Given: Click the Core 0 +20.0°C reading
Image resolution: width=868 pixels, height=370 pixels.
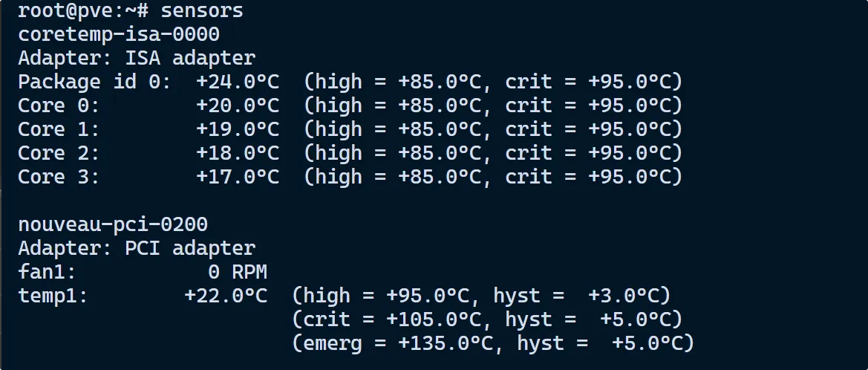Looking at the screenshot, I should [238, 106].
